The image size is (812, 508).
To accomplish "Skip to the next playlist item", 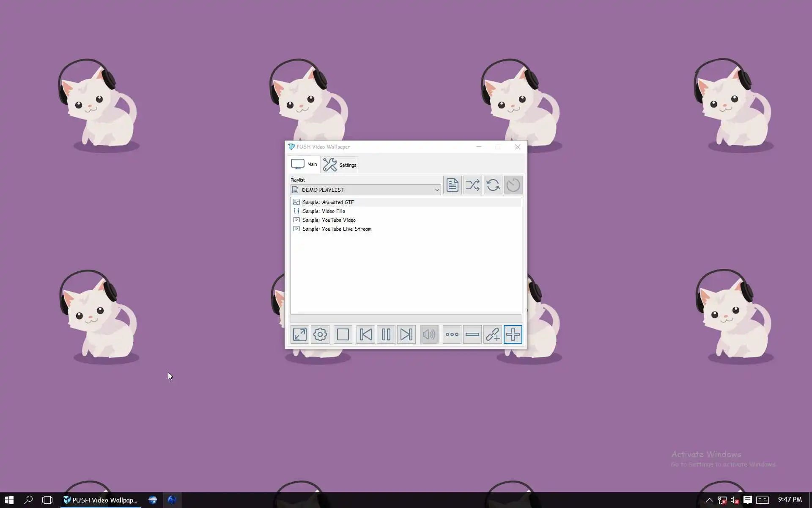I will tap(406, 334).
